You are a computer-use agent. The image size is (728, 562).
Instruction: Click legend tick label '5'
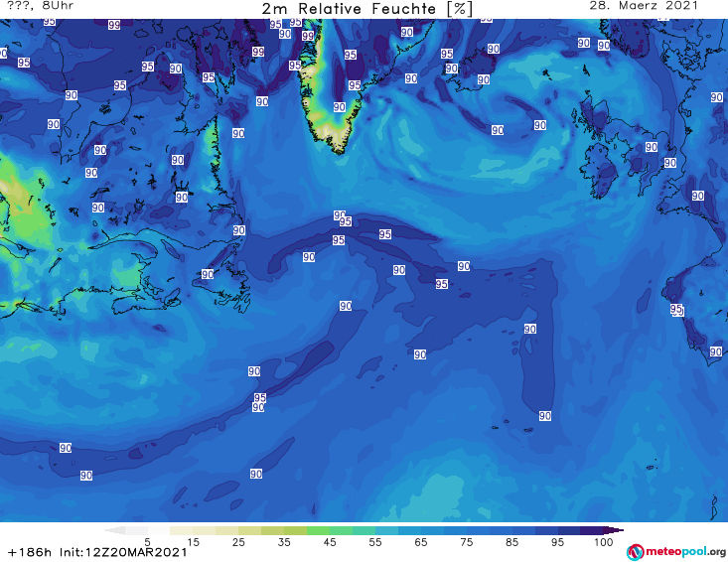147,542
